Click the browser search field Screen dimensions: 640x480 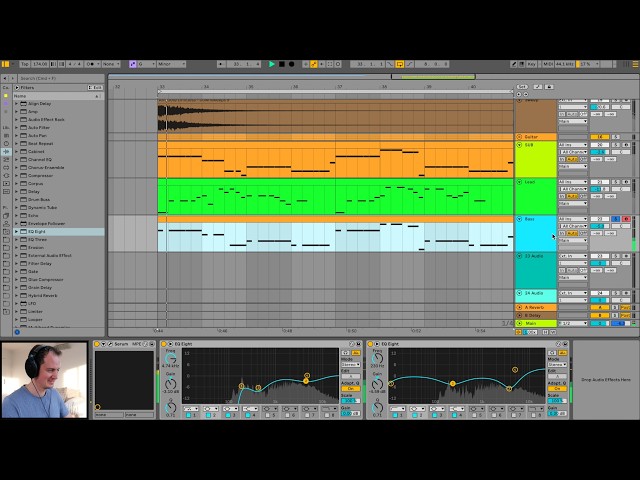click(x=61, y=78)
